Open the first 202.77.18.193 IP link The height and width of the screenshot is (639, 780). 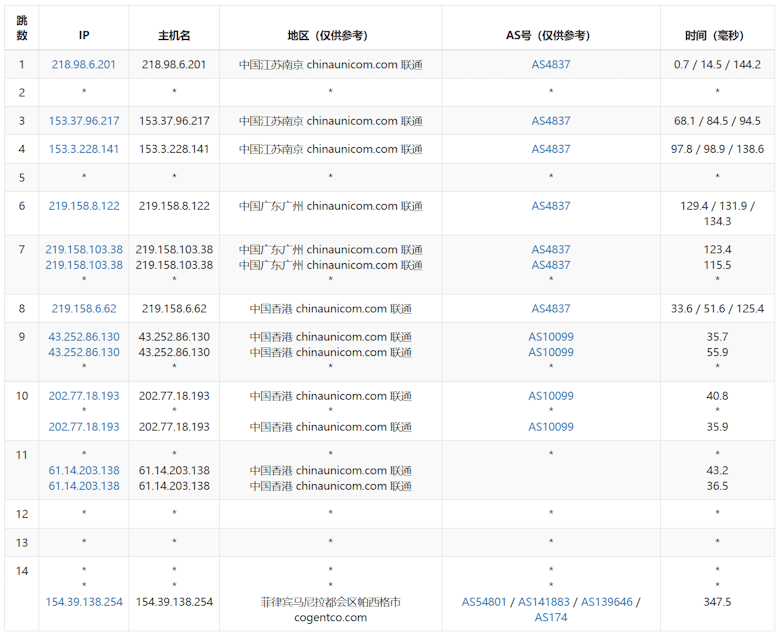(84, 396)
